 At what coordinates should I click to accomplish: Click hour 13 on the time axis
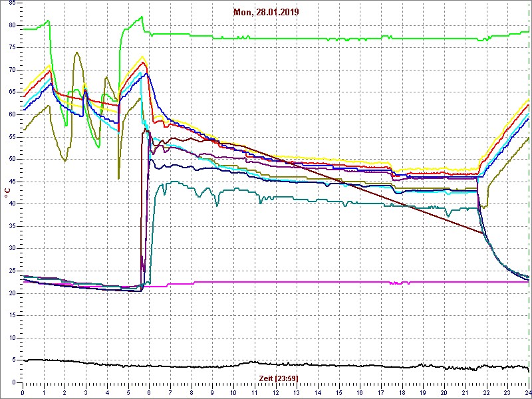(297, 392)
